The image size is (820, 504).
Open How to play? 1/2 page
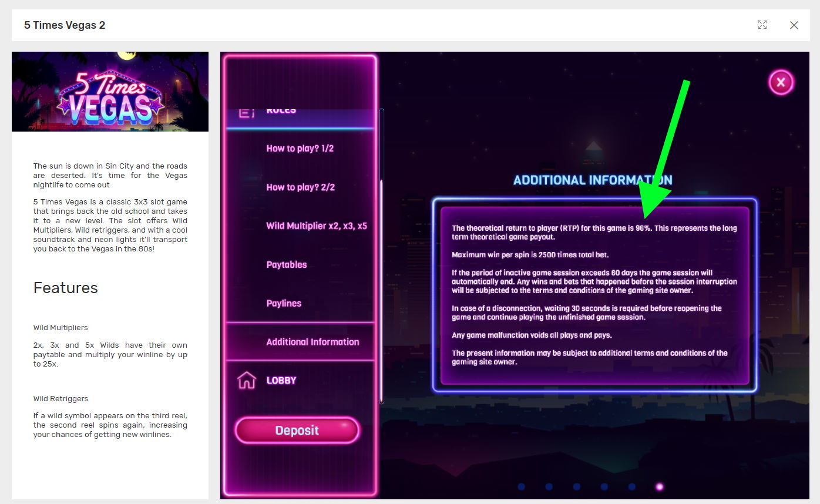click(300, 149)
